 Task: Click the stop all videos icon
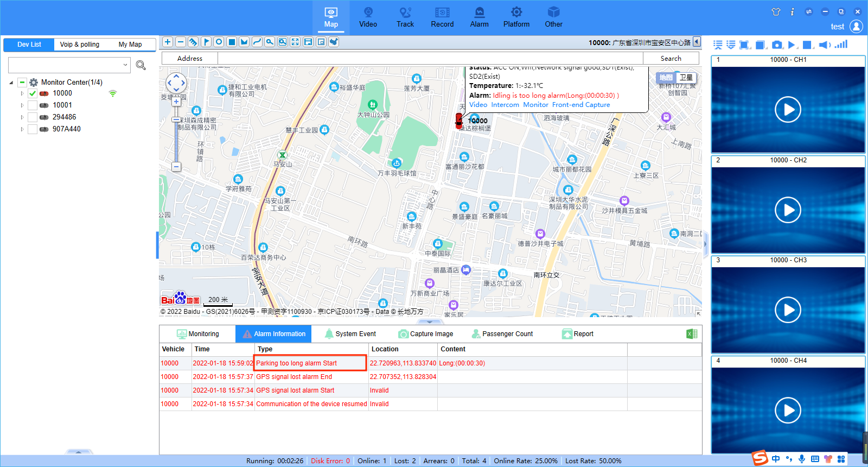807,45
